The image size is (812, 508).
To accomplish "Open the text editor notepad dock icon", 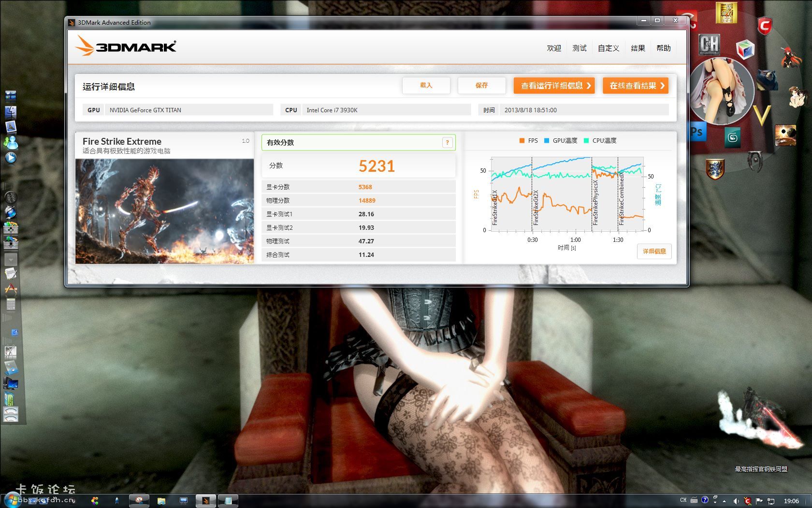I will pyautogui.click(x=11, y=274).
